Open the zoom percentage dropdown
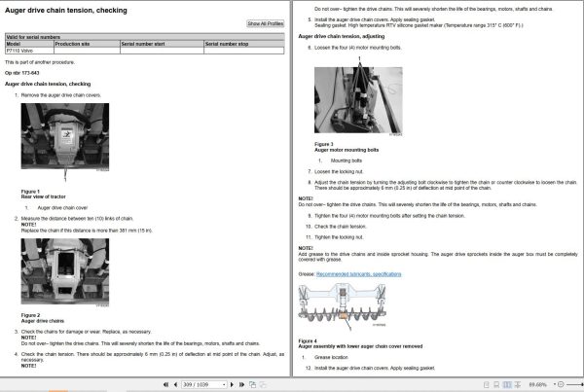Image resolution: width=584 pixels, height=392 pixels. pos(555,384)
